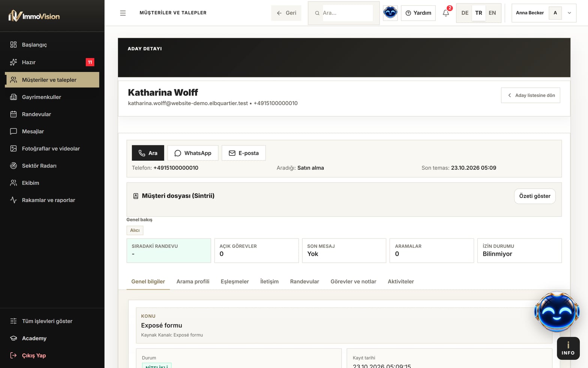Screen dimensions: 588x368
Task: Go to Gayrimenkuller section
Action: coord(52,97)
